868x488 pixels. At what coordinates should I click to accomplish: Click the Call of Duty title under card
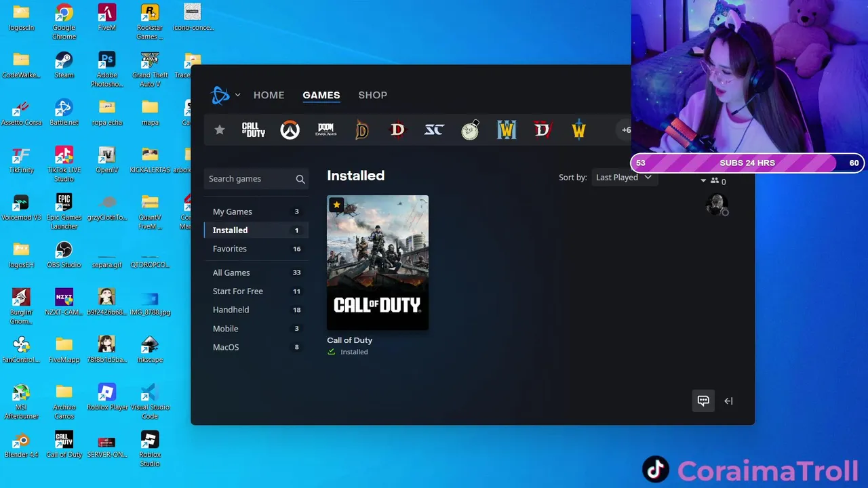pos(349,340)
